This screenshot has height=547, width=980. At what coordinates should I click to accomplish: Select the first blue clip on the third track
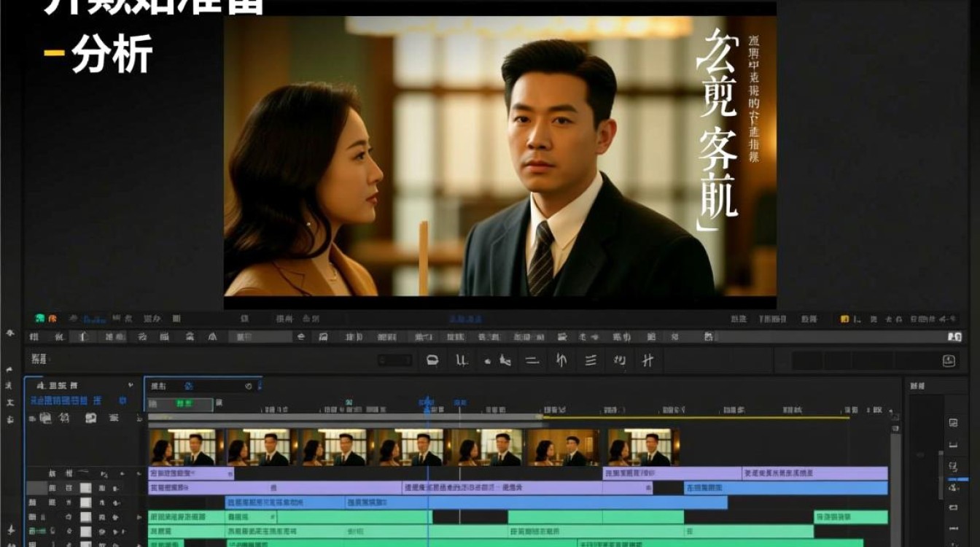coord(284,503)
